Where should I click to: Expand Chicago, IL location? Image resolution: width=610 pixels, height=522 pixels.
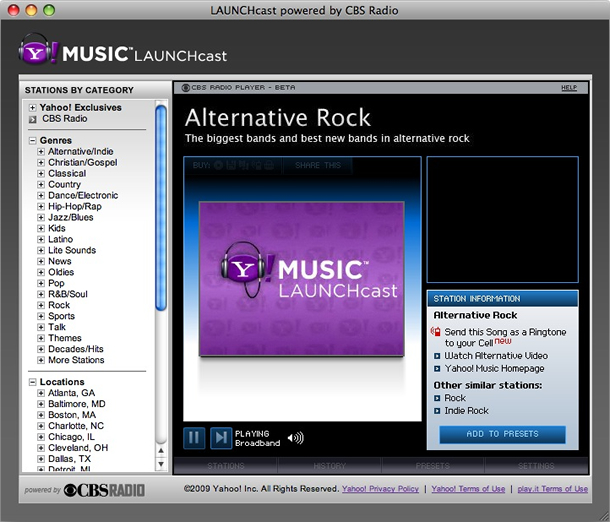point(41,437)
